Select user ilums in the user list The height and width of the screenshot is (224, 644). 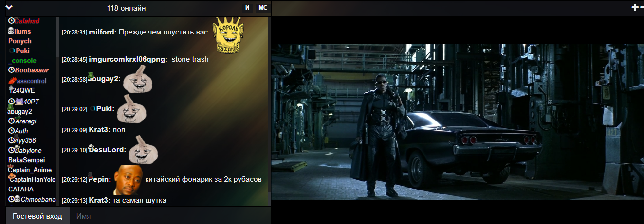pos(22,32)
